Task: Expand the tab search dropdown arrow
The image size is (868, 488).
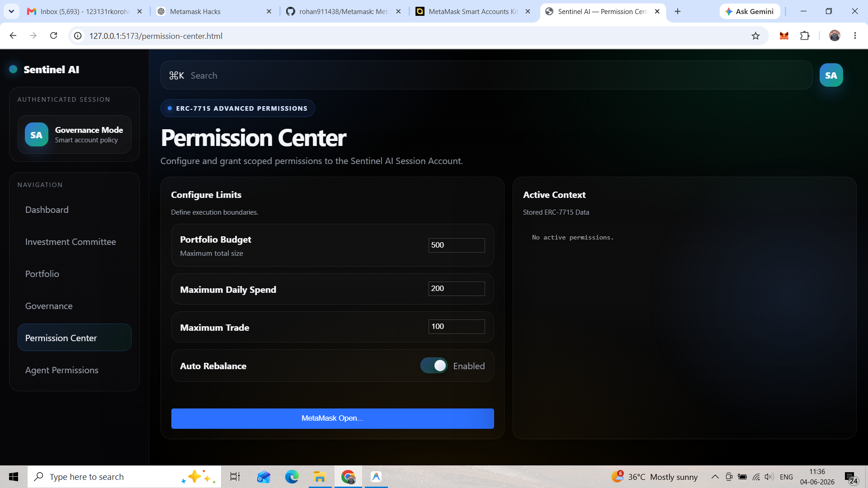Action: click(11, 11)
